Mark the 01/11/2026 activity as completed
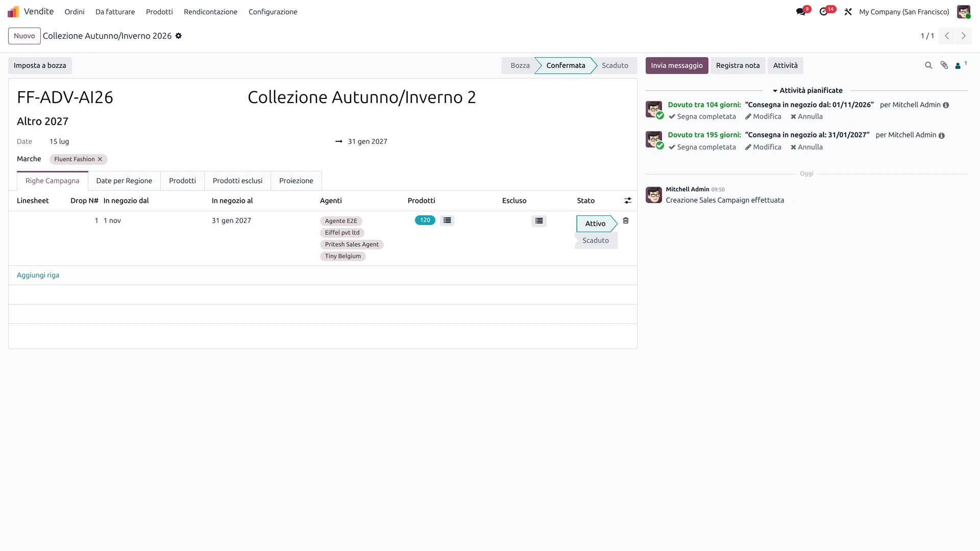The width and height of the screenshot is (980, 551). click(x=702, y=116)
